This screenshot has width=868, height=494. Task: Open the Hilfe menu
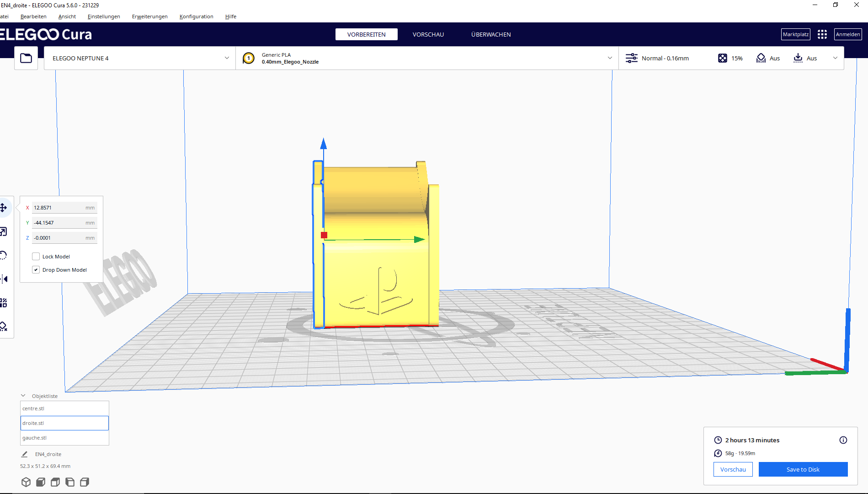point(231,16)
